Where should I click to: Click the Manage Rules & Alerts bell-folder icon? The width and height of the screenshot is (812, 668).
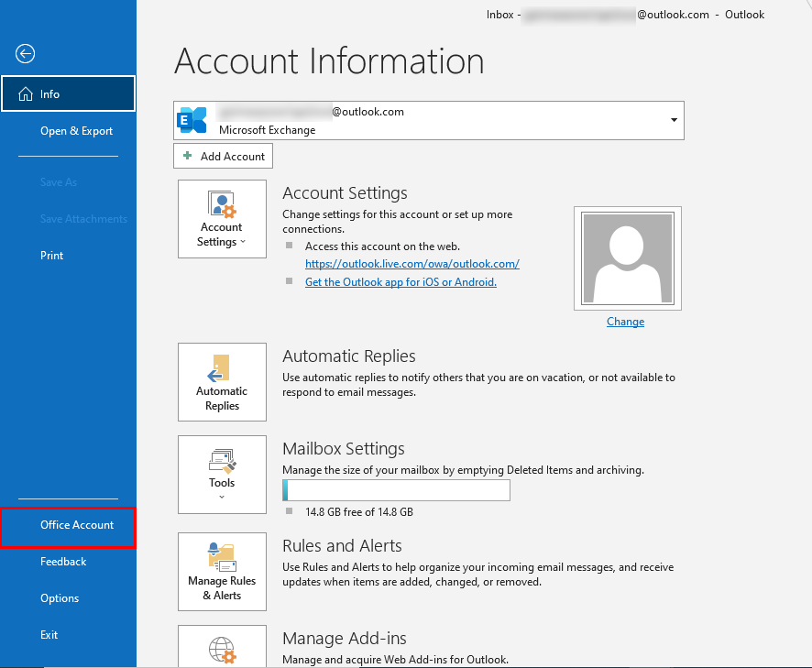(222, 557)
